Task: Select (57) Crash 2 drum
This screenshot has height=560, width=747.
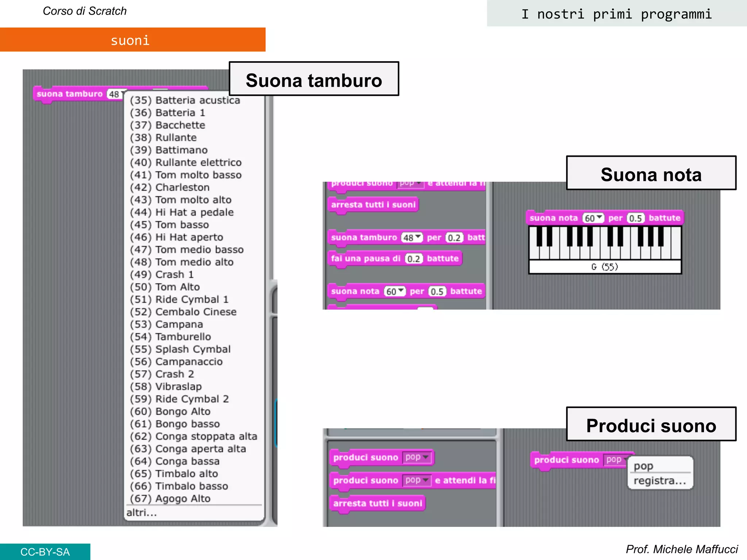Action: pos(162,374)
